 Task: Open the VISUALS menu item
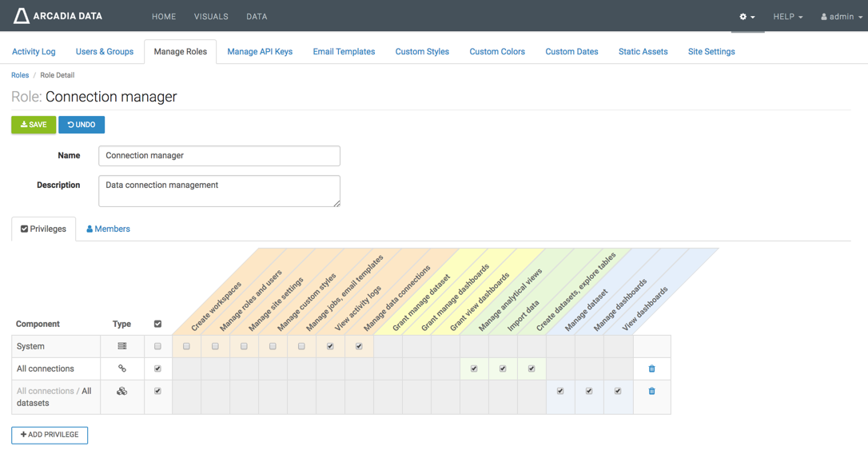pyautogui.click(x=211, y=17)
